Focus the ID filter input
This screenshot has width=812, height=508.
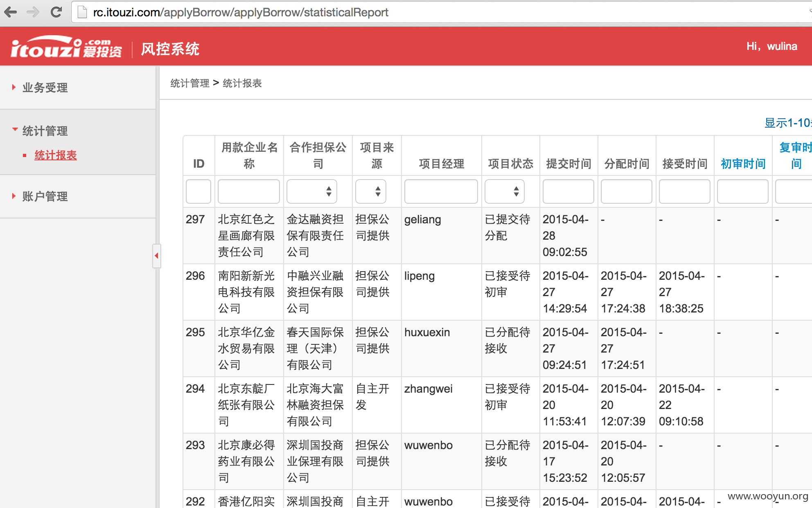(198, 191)
